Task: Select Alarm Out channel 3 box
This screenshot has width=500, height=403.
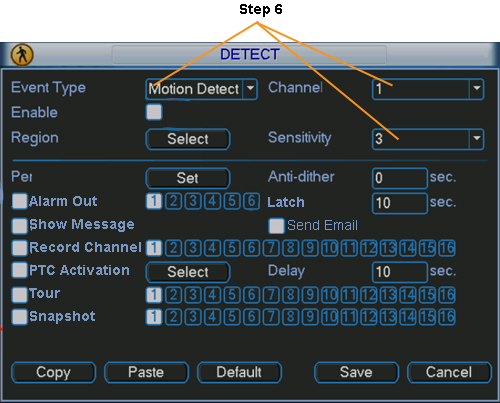Action: 193,201
